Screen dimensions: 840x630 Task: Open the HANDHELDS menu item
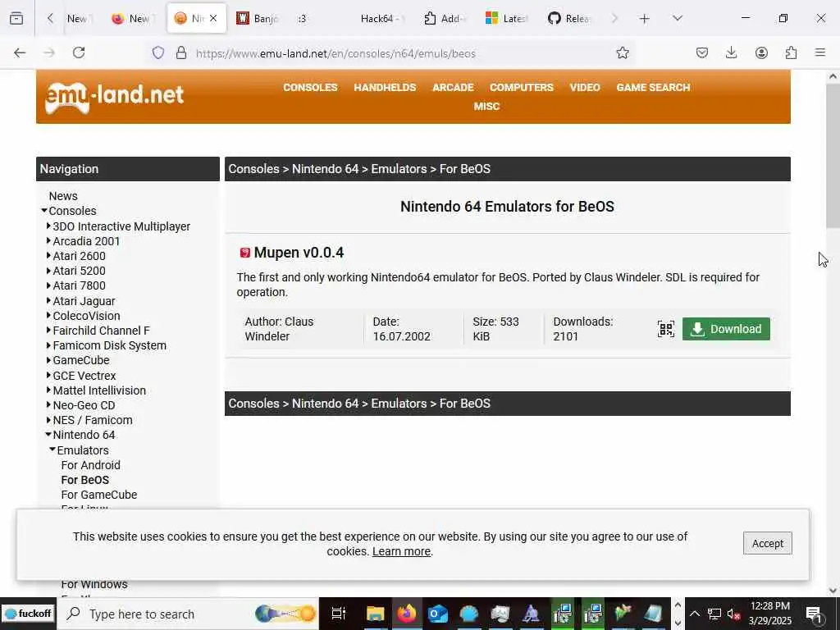tap(385, 87)
